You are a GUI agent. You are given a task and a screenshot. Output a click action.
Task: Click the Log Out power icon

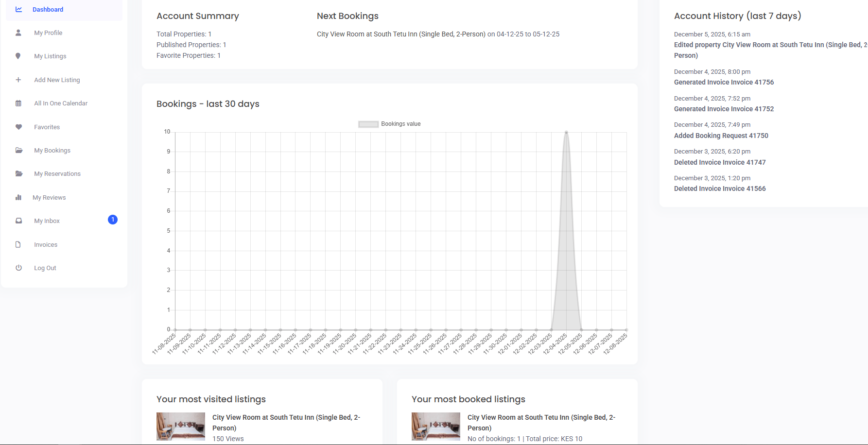[x=18, y=268]
